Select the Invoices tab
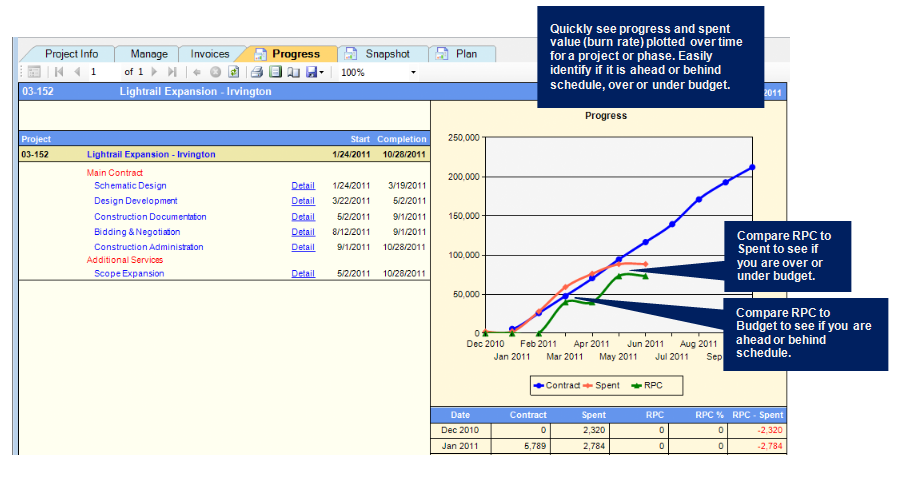The image size is (905, 494). 209,54
